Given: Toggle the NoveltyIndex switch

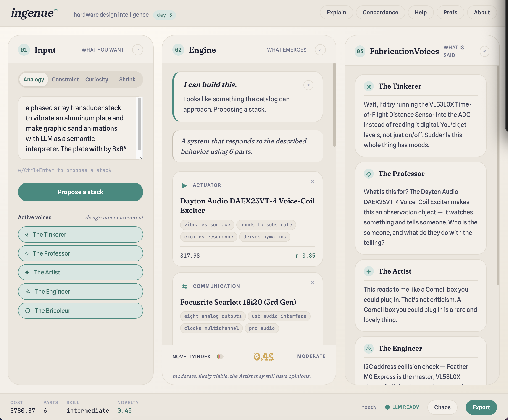Looking at the screenshot, I should [220, 356].
